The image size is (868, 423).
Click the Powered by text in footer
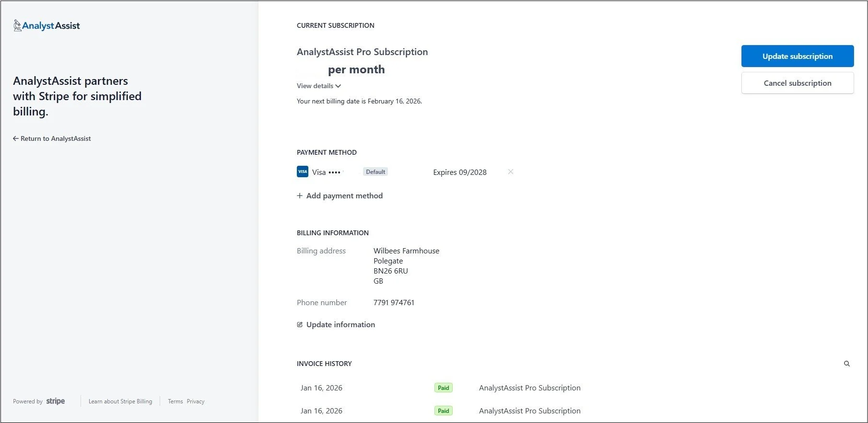point(28,401)
